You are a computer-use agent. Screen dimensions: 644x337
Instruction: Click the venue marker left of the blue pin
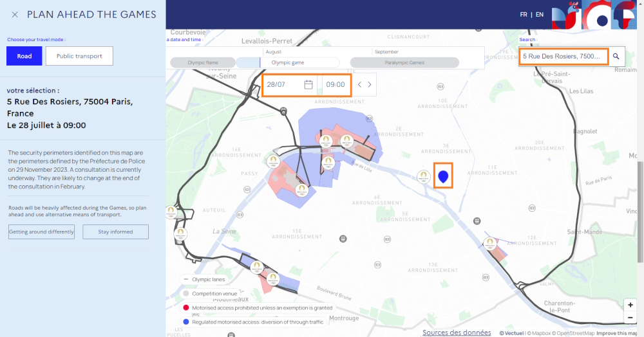424,177
